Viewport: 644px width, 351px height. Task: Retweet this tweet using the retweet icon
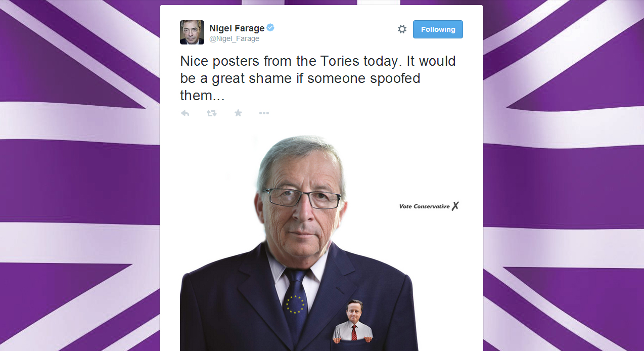click(211, 113)
